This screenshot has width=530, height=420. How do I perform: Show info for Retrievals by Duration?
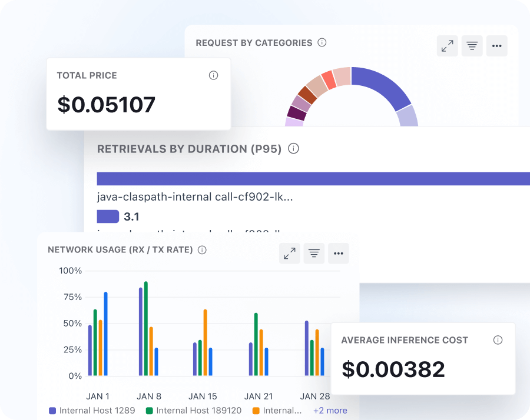click(x=293, y=149)
